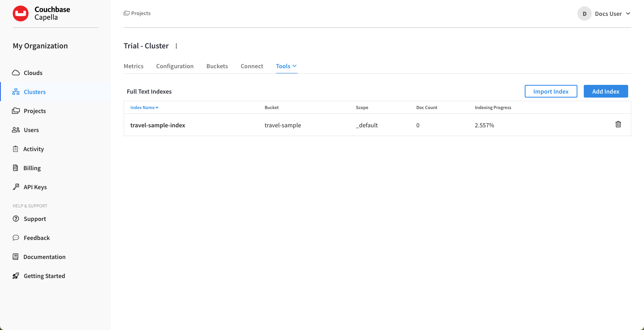The width and height of the screenshot is (644, 330).
Task: Open Projects label in the sidebar
Action: [35, 111]
